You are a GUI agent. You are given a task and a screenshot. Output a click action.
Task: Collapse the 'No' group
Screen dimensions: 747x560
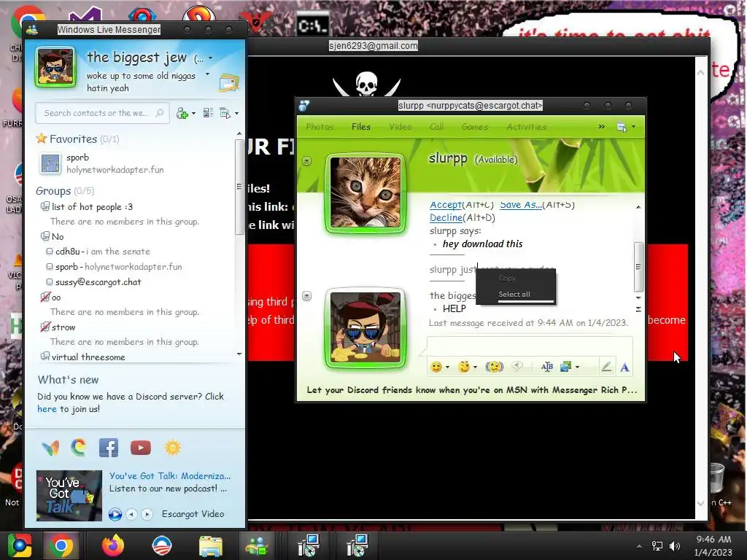tap(44, 236)
